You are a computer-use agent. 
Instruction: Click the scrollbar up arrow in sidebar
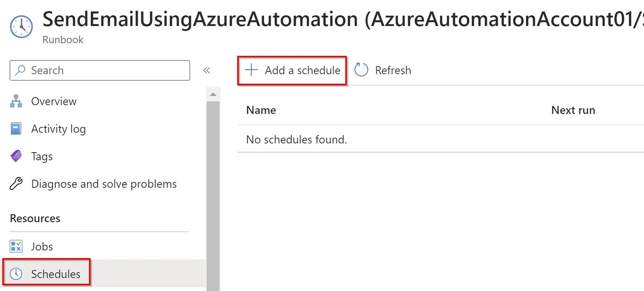(x=213, y=94)
